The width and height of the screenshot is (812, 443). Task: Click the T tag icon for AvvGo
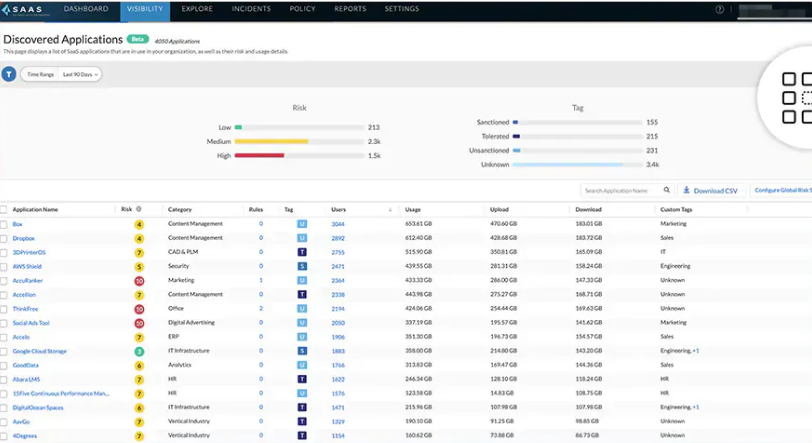coord(302,421)
